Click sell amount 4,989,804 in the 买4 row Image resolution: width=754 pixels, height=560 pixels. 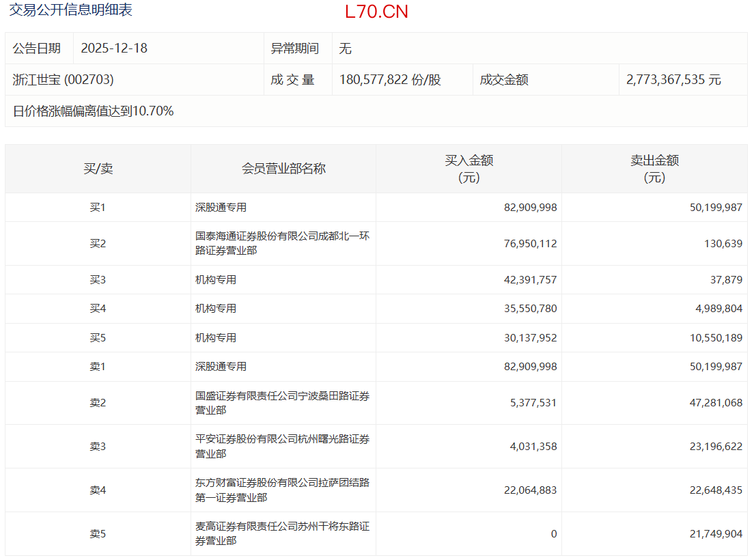tap(715, 309)
